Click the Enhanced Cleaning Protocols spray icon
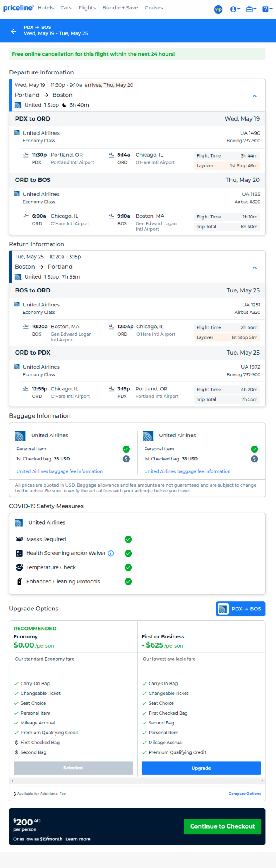276x868 pixels. (x=19, y=581)
